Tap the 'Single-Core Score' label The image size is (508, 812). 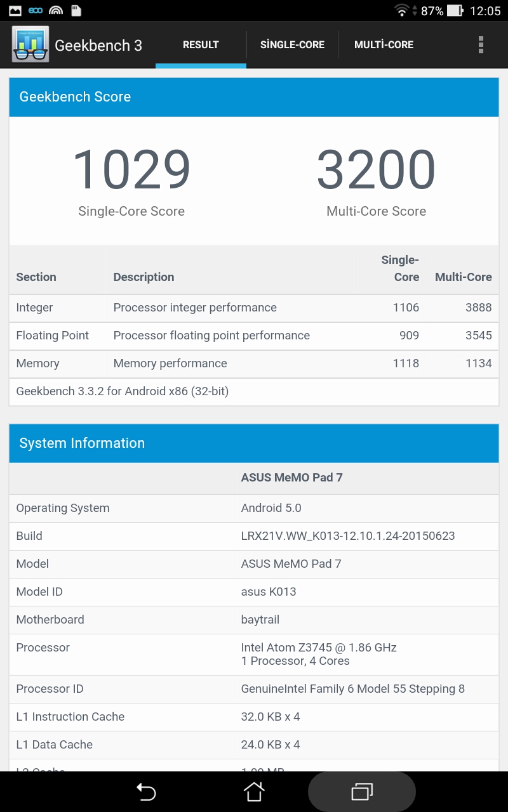coord(131,211)
